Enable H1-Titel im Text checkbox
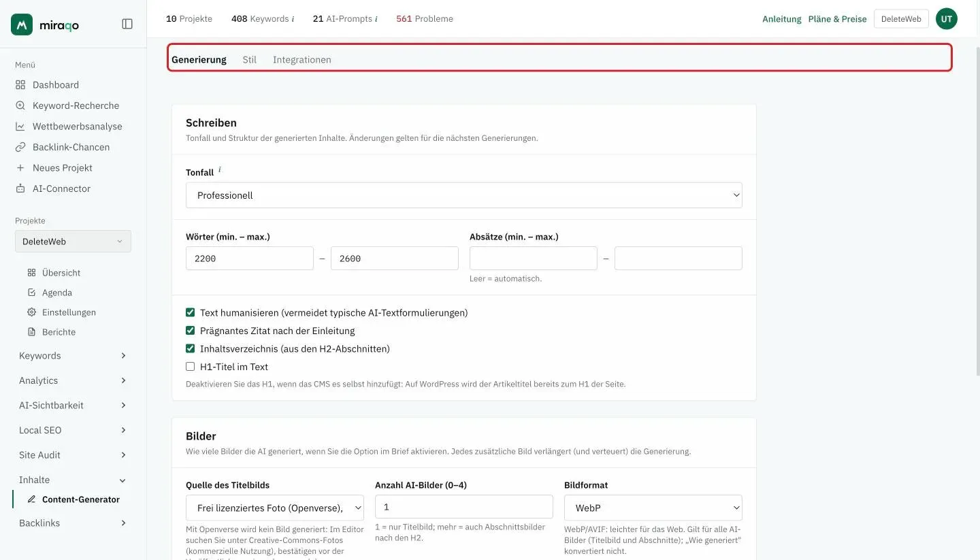 click(191, 367)
